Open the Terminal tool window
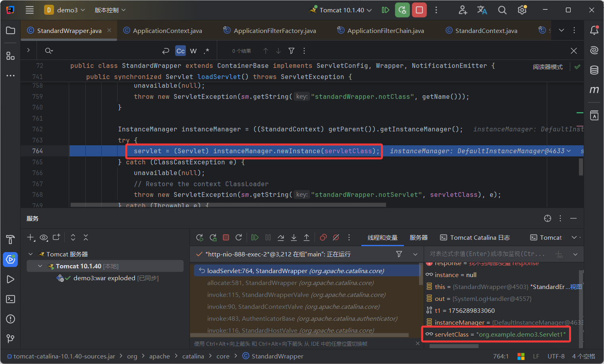The width and height of the screenshot is (604, 364). click(x=11, y=299)
